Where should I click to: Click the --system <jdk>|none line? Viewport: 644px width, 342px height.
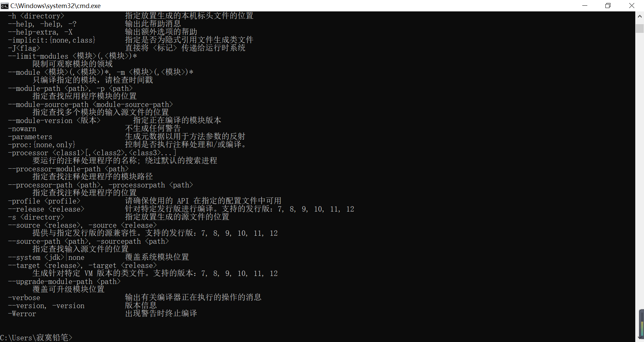(x=98, y=258)
